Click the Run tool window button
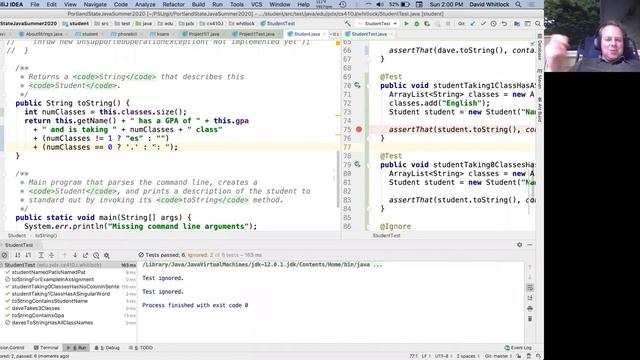The image size is (640, 360). [x=76, y=348]
